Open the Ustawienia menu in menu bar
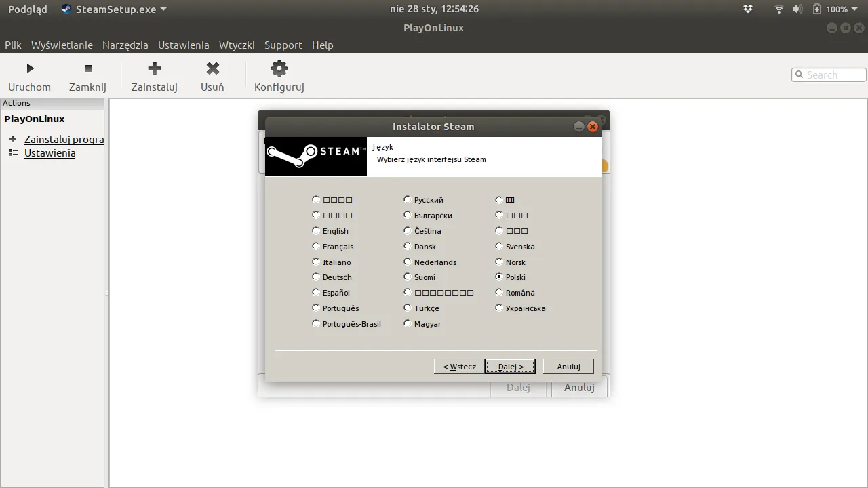The image size is (868, 488). 183,45
